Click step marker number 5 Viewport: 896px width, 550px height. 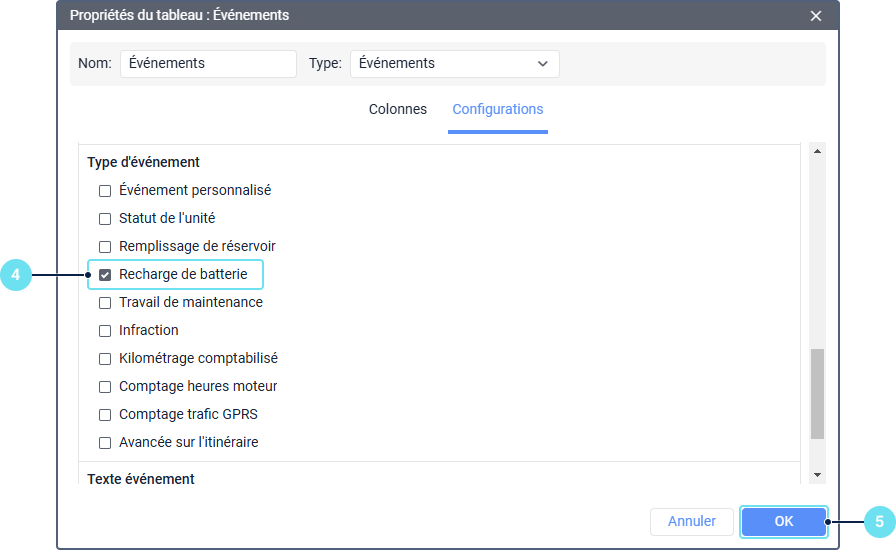(879, 521)
